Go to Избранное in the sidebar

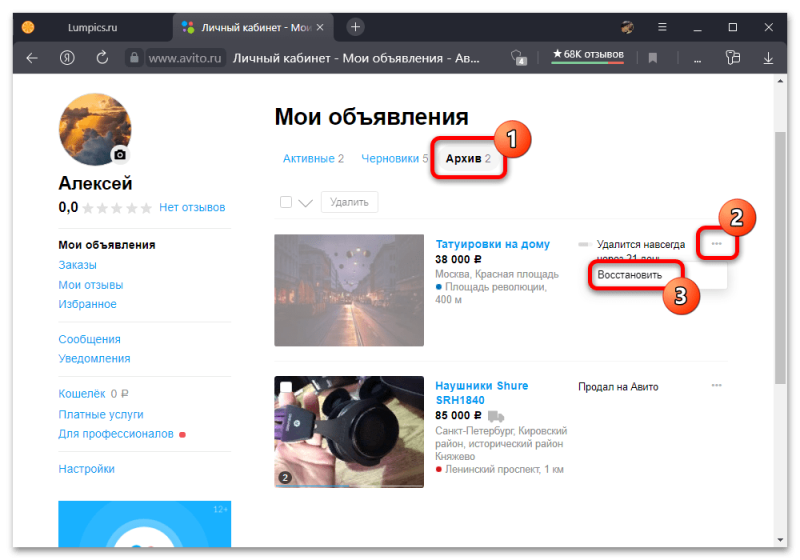point(87,304)
